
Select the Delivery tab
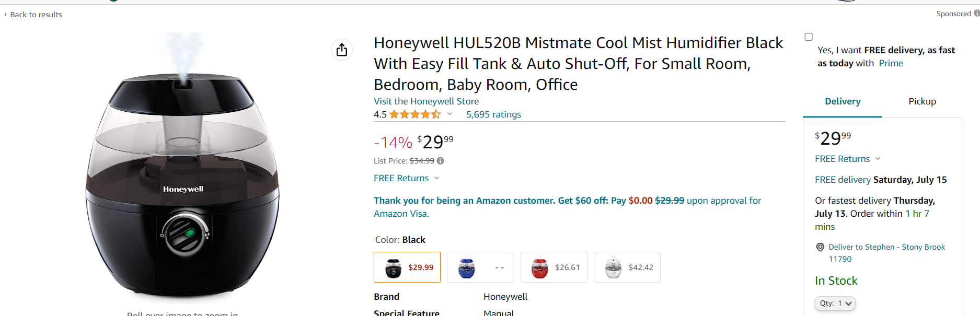843,101
